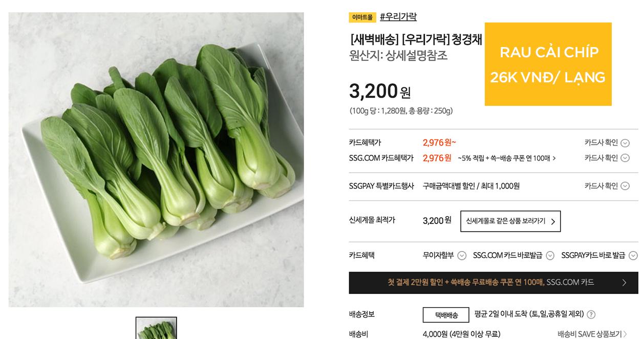Select the 택배배송 delivery option
Viewport: 644px width, 339px height.
click(446, 315)
